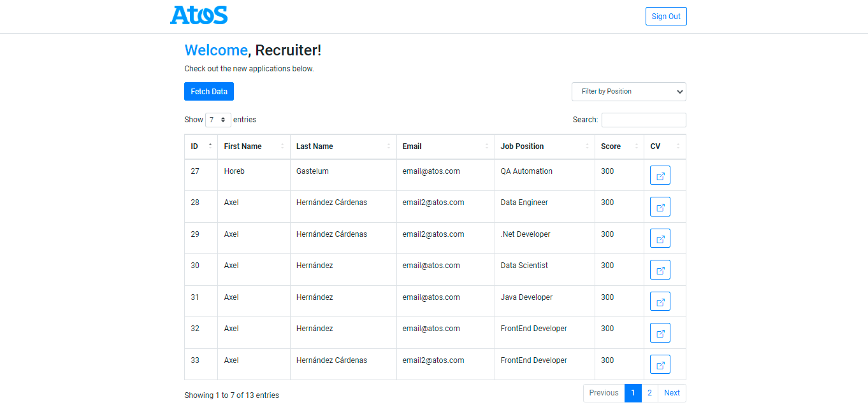Change the show entries count selector

[218, 120]
